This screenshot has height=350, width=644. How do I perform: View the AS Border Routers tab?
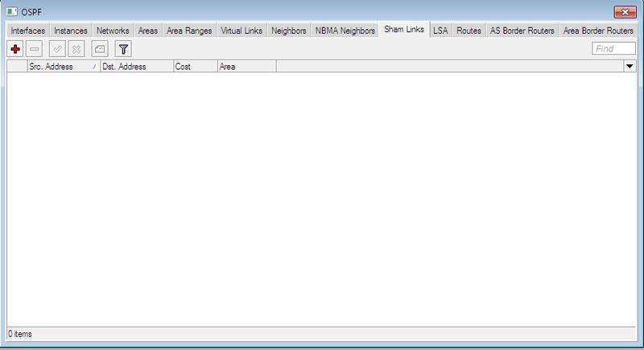click(522, 31)
